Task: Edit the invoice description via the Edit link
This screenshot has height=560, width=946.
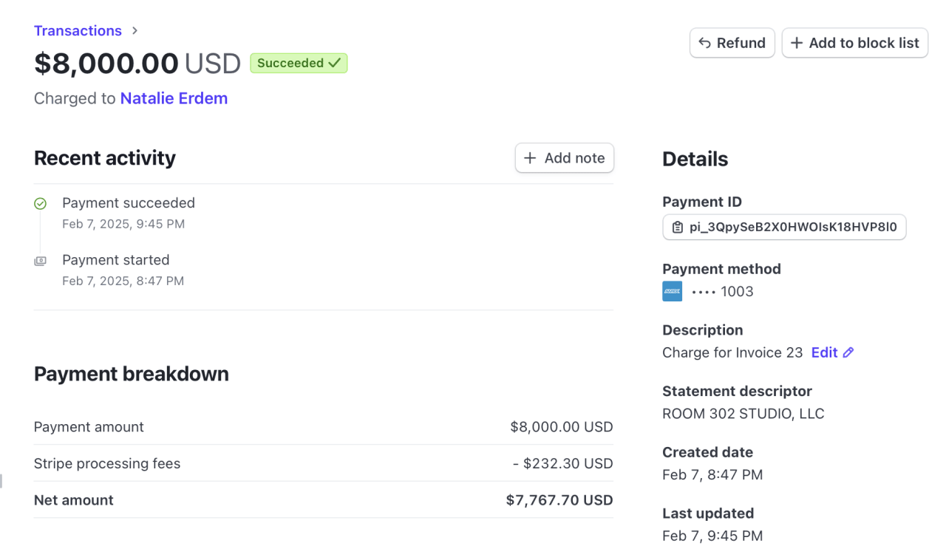Action: [826, 352]
